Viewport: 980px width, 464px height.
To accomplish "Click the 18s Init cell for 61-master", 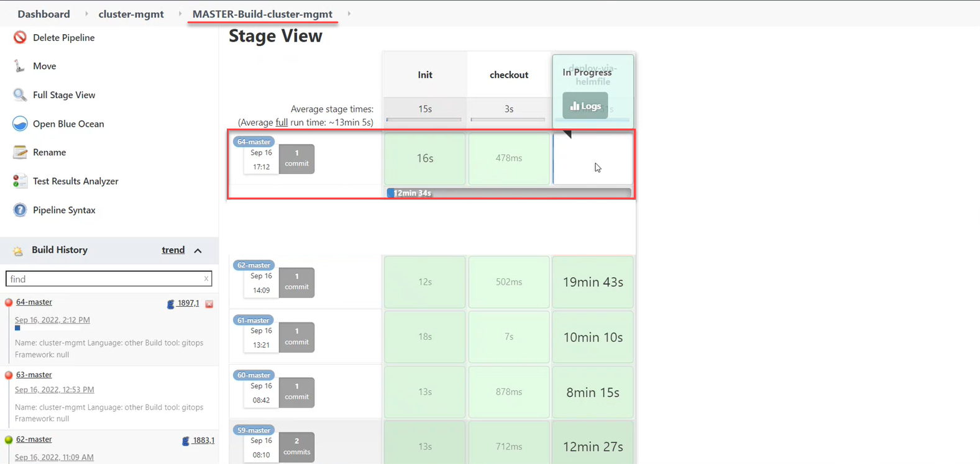I will [425, 337].
